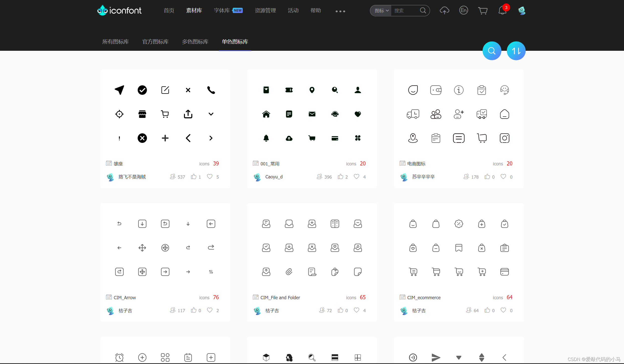This screenshot has width=624, height=364.
Task: Open the 素材库 menu
Action: pyautogui.click(x=194, y=11)
